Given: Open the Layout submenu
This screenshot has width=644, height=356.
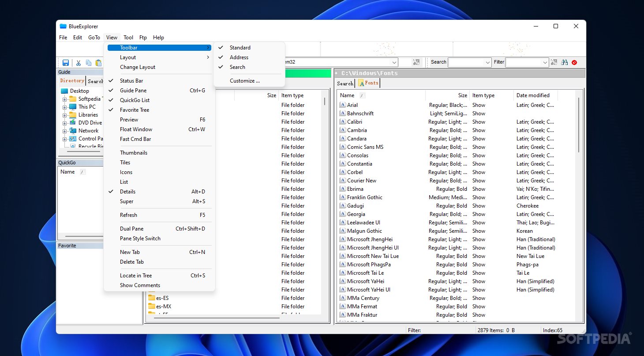Looking at the screenshot, I should point(159,57).
